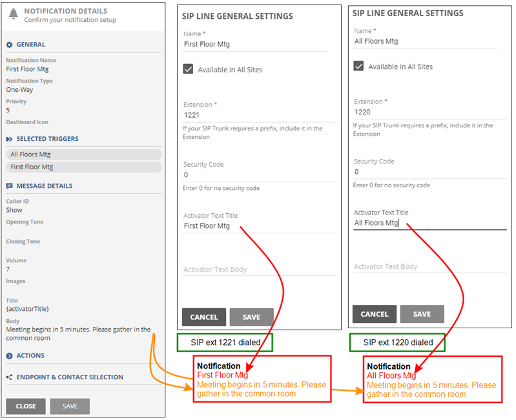Click the One-Way notification type value

tap(19, 90)
